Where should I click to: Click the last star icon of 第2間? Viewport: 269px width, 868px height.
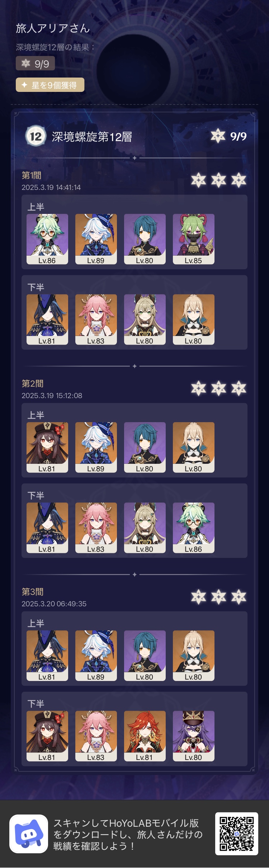[239, 388]
